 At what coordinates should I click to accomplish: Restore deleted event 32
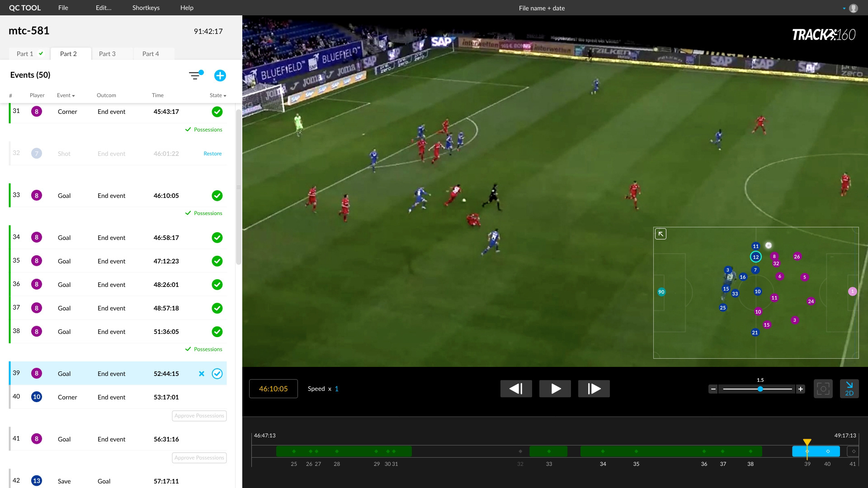click(212, 154)
